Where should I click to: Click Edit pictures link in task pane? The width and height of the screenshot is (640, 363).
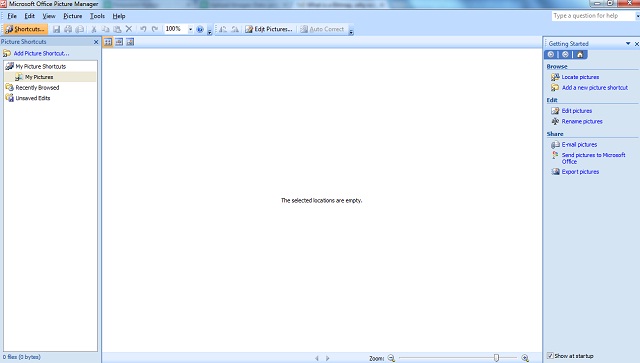(576, 111)
